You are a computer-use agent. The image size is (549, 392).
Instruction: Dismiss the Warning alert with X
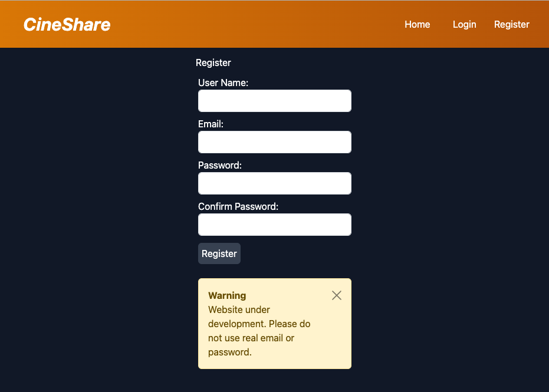click(x=337, y=295)
